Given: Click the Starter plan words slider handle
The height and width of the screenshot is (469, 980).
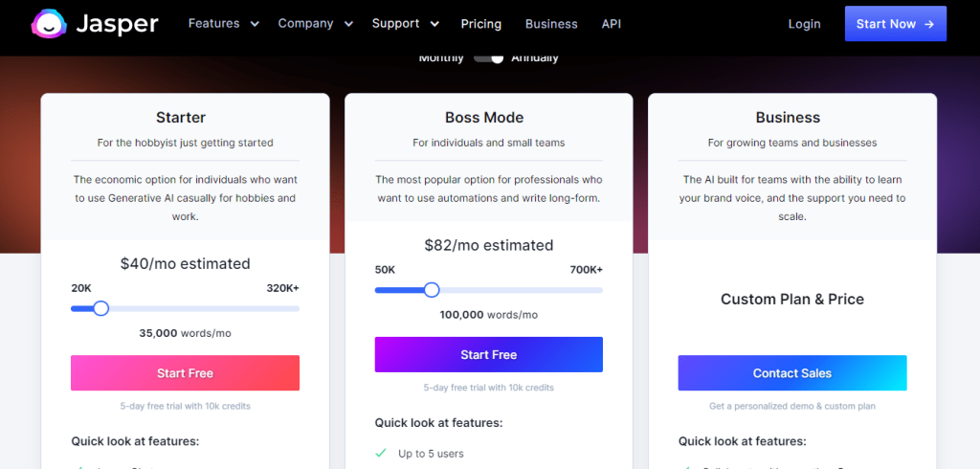Looking at the screenshot, I should (x=100, y=308).
